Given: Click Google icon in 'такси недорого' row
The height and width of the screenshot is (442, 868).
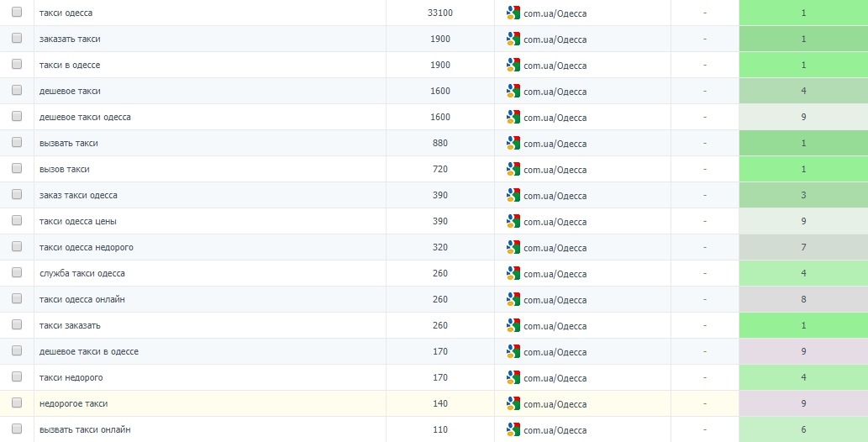Looking at the screenshot, I should click(513, 377).
